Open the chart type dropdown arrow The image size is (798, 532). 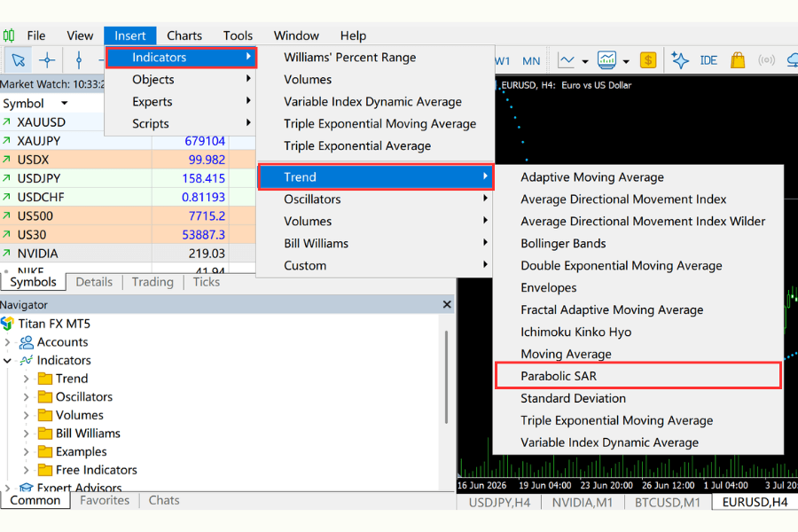(x=585, y=61)
